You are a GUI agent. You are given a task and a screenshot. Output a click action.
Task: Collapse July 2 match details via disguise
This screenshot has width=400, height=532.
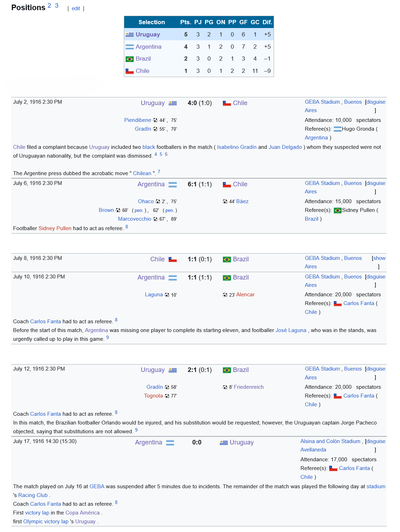pos(376,102)
